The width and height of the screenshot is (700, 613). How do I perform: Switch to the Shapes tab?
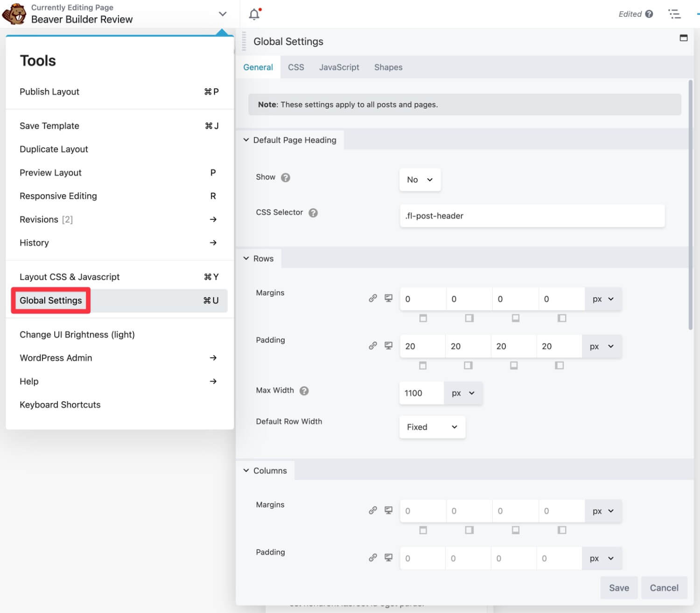388,67
